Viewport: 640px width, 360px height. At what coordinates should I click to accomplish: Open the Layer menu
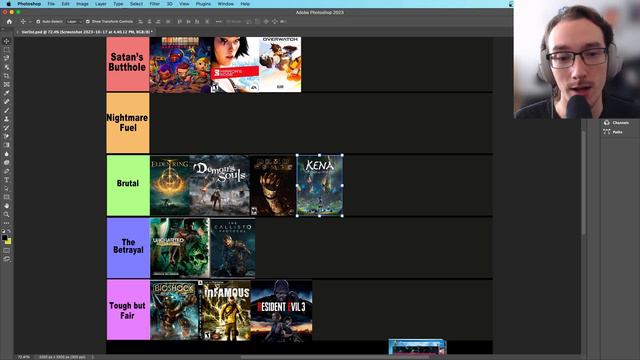[x=101, y=4]
